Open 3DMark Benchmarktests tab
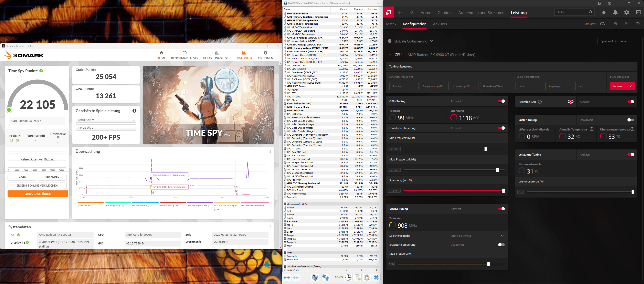Viewport: 644px width, 284px height. point(184,55)
